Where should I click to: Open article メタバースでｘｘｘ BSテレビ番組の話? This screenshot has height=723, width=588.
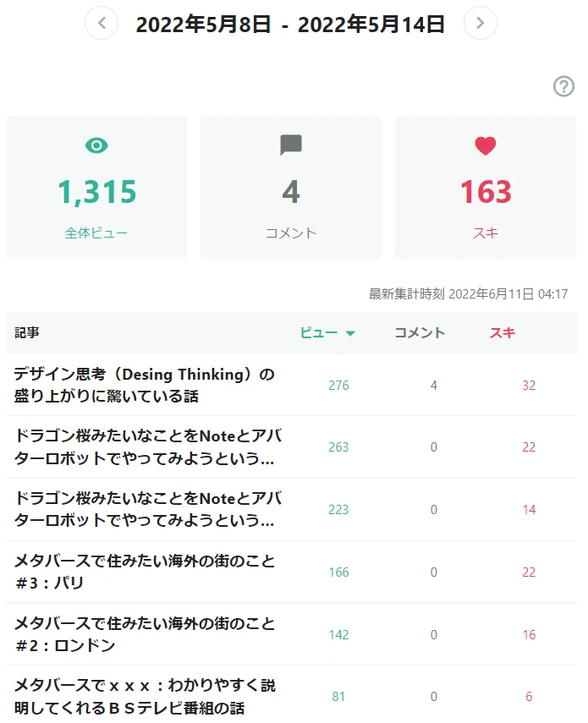click(145, 697)
